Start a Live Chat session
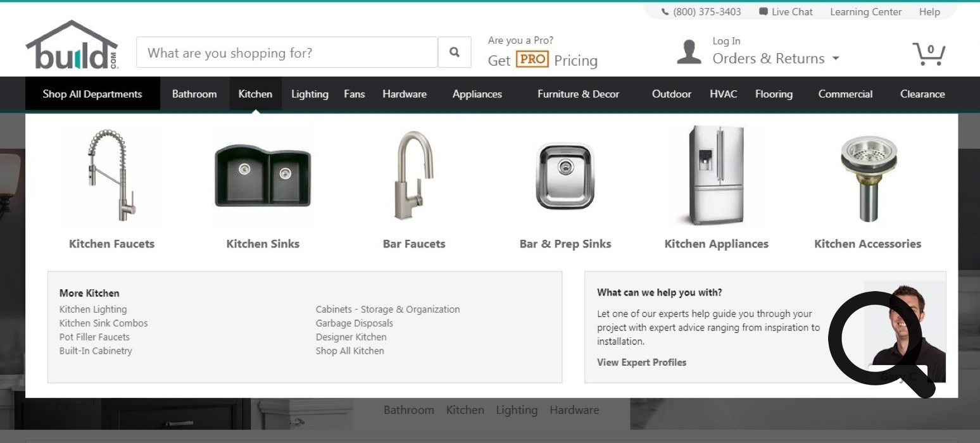The height and width of the screenshot is (443, 980). tap(786, 12)
